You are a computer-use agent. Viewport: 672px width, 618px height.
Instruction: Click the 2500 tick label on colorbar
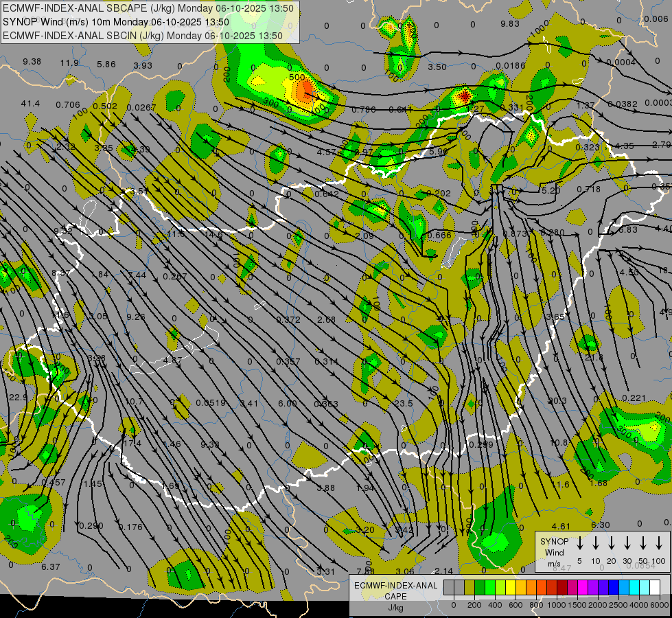pos(618,605)
